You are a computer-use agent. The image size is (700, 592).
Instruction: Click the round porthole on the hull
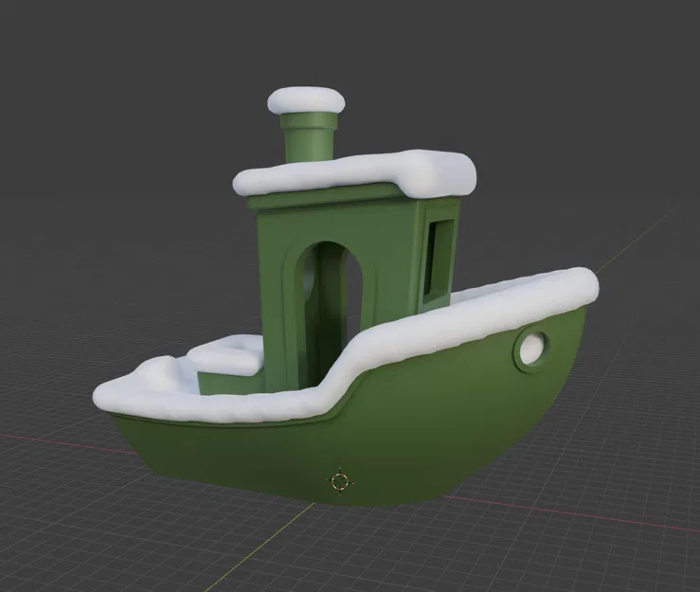[531, 350]
